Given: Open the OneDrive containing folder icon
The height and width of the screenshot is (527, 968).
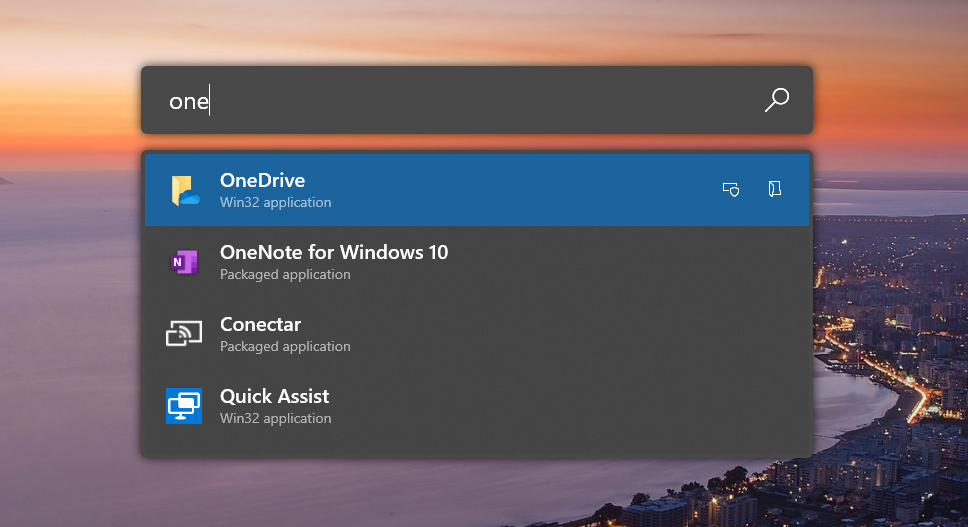Looking at the screenshot, I should pyautogui.click(x=774, y=189).
